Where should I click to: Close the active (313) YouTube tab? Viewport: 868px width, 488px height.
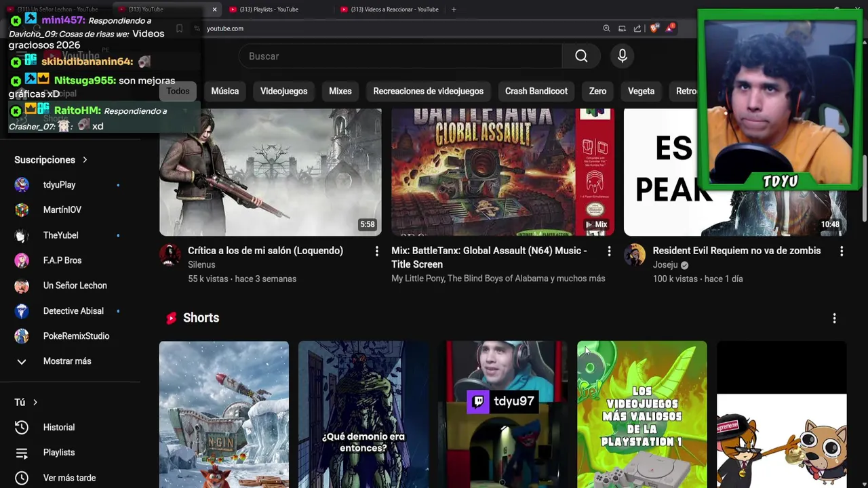214,9
